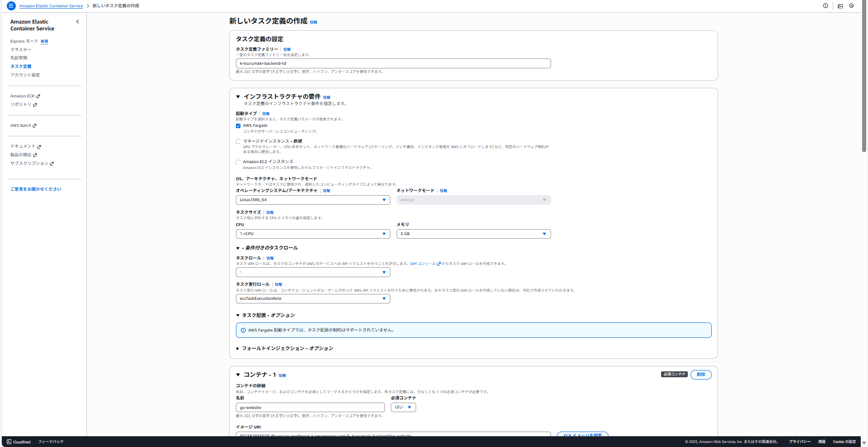Click フィードバック in the footer
The height and width of the screenshot is (447, 868).
tap(51, 442)
